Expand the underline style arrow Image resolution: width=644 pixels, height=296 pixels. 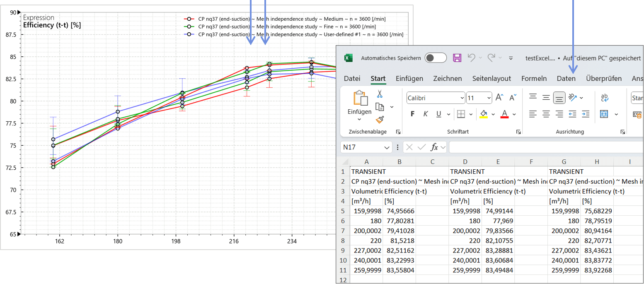tap(449, 114)
